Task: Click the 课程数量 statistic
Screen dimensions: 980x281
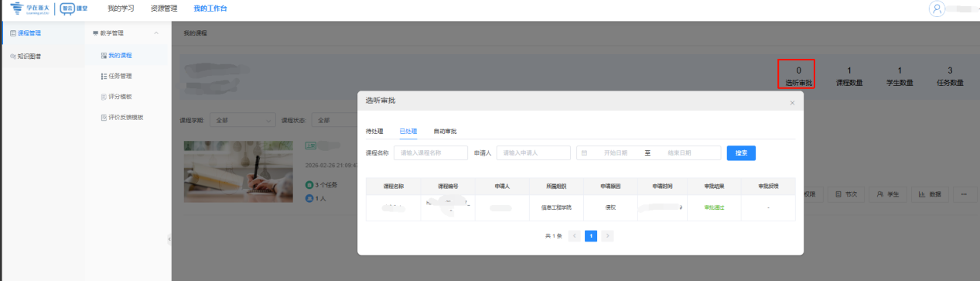Action: tap(849, 76)
